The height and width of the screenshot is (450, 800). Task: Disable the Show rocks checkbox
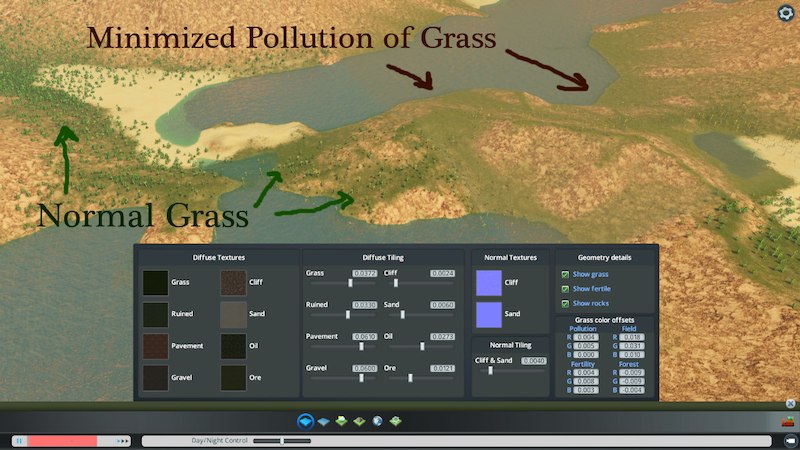[x=565, y=303]
